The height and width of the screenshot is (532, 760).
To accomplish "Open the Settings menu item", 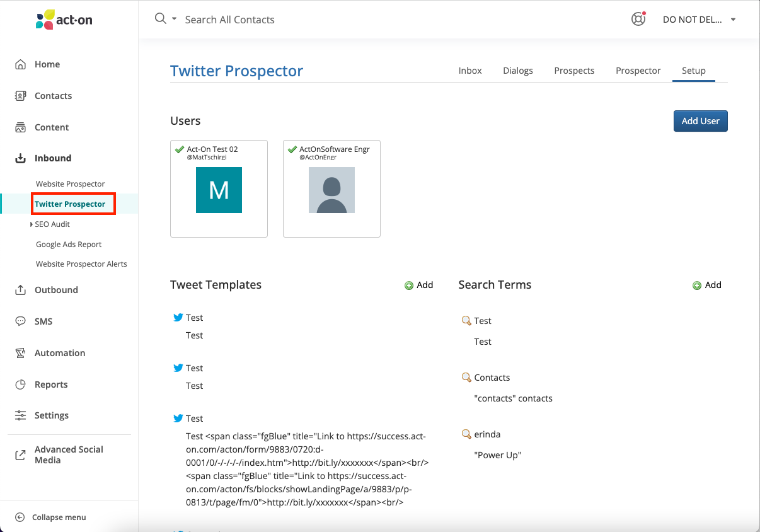I will (52, 415).
